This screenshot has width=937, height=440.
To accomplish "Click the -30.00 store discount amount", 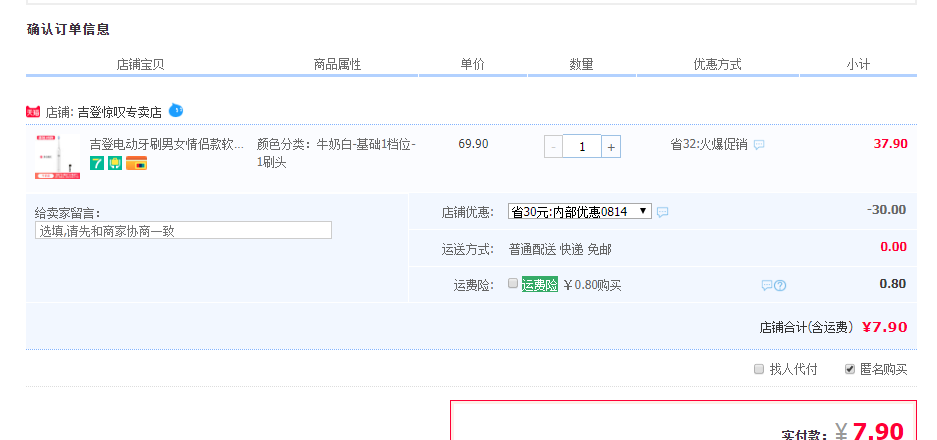I will click(886, 210).
